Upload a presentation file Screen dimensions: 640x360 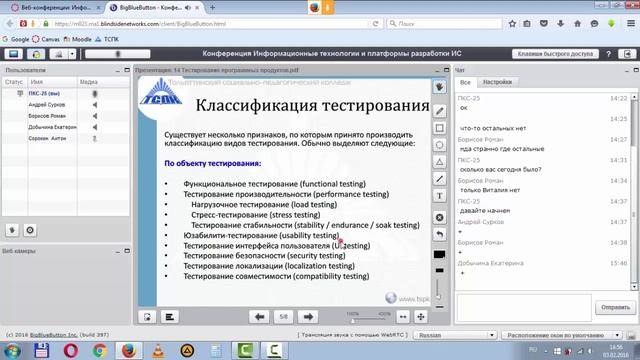tap(147, 317)
